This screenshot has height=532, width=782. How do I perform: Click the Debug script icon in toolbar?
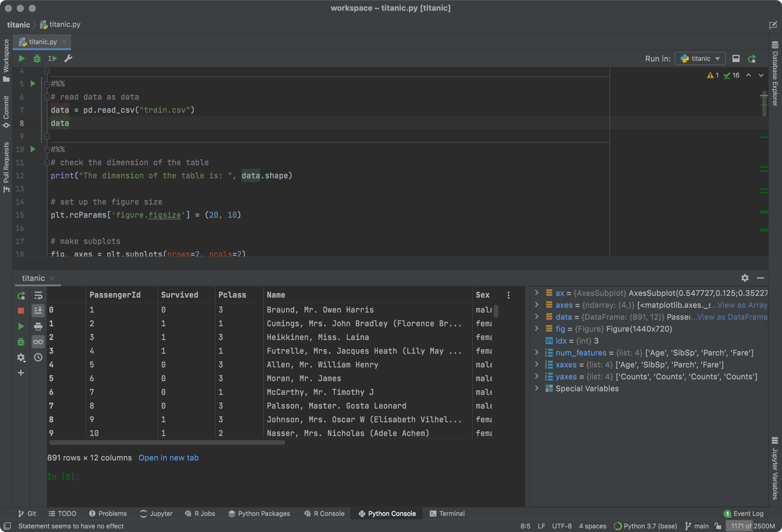37,59
